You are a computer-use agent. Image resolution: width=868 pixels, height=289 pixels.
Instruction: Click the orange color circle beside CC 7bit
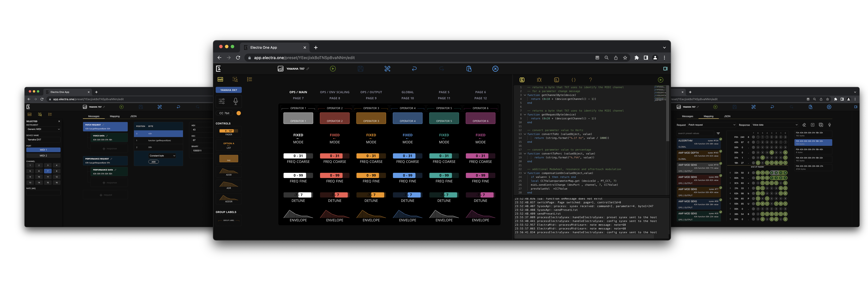pyautogui.click(x=239, y=113)
